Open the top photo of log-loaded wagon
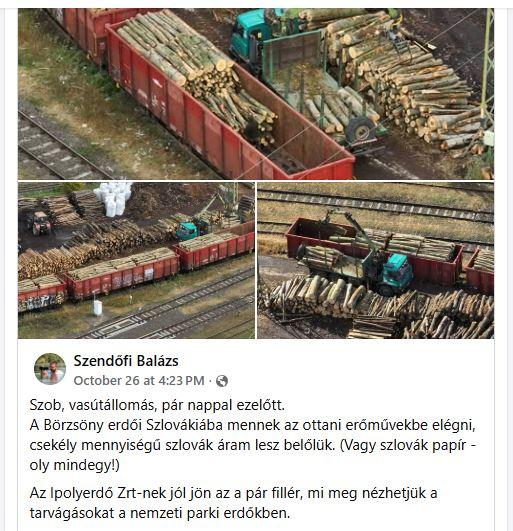This screenshot has height=531, width=513. [256, 94]
